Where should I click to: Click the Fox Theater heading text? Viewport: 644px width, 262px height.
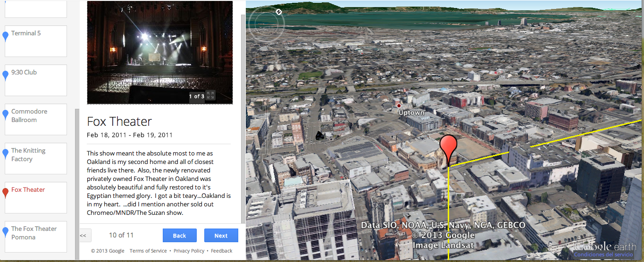click(x=119, y=122)
